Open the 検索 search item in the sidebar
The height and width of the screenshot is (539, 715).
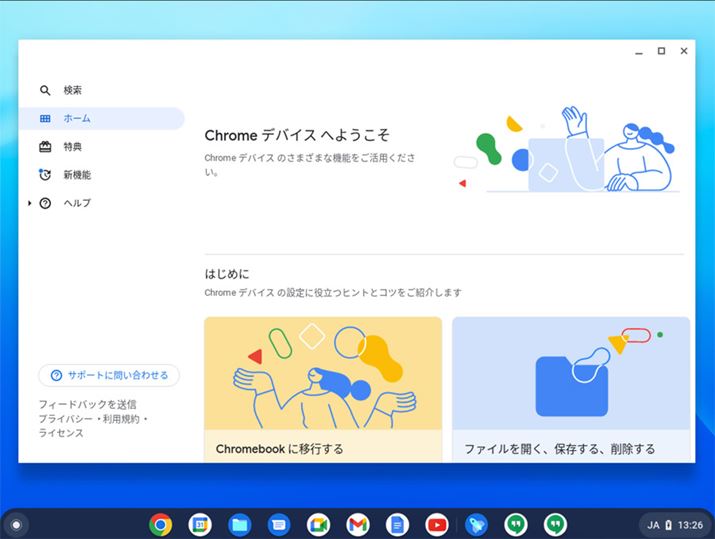(x=101, y=90)
